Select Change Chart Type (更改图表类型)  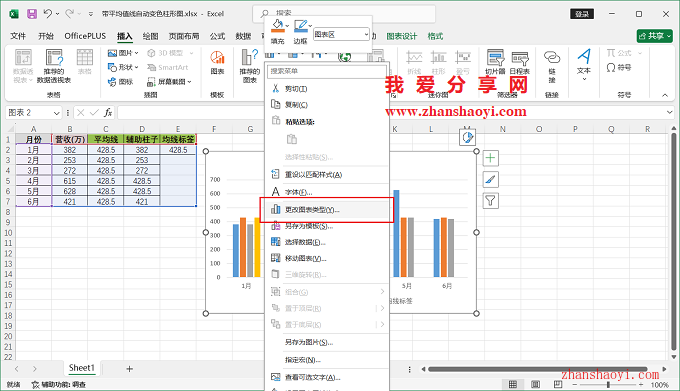pyautogui.click(x=327, y=209)
